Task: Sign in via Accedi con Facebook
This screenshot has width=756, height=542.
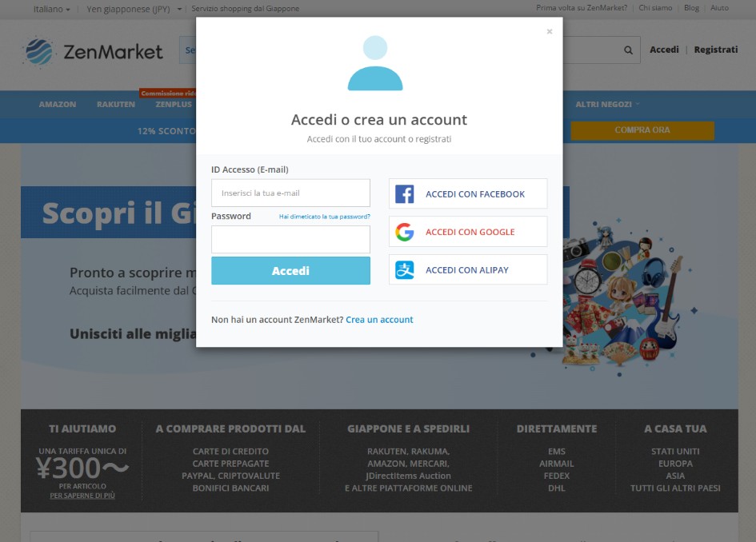Action: [468, 193]
